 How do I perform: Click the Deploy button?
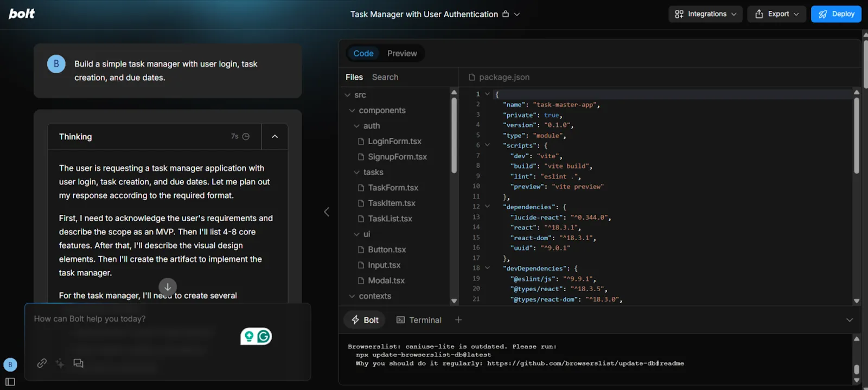point(836,14)
